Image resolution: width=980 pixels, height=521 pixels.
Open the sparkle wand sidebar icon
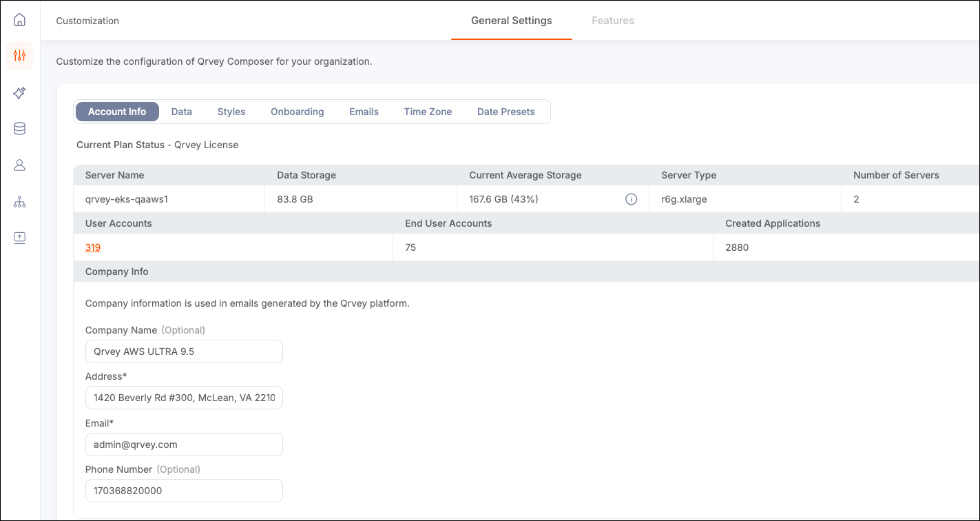point(19,92)
